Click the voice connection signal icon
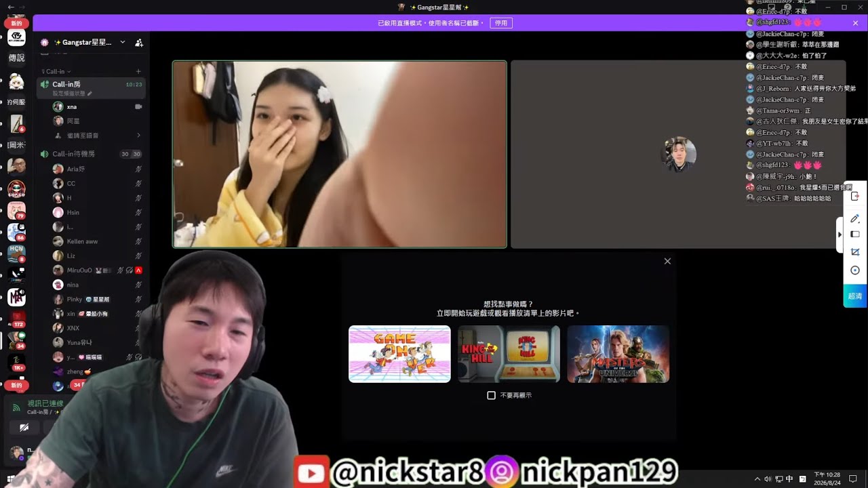868x488 pixels. click(17, 408)
